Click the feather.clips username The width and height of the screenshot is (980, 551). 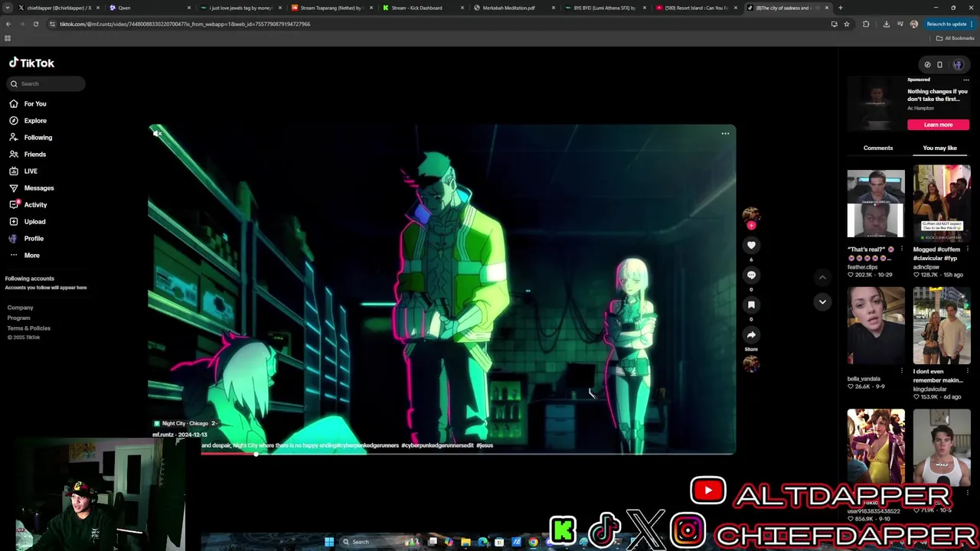pyautogui.click(x=862, y=267)
